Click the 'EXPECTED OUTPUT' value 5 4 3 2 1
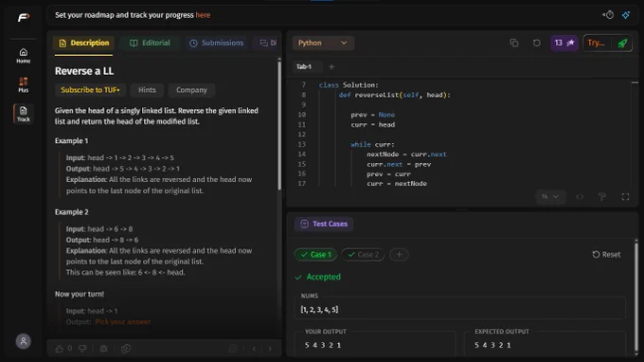The width and height of the screenshot is (644, 362). point(492,345)
